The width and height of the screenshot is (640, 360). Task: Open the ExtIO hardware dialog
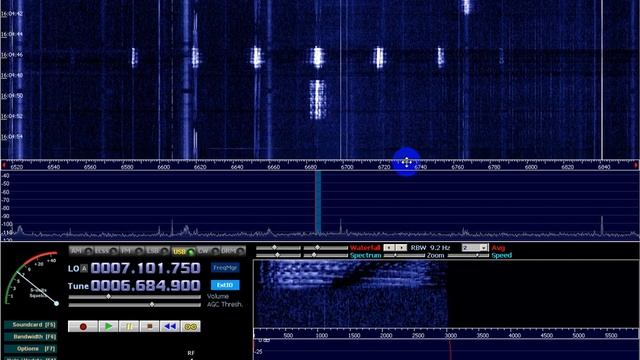[225, 285]
